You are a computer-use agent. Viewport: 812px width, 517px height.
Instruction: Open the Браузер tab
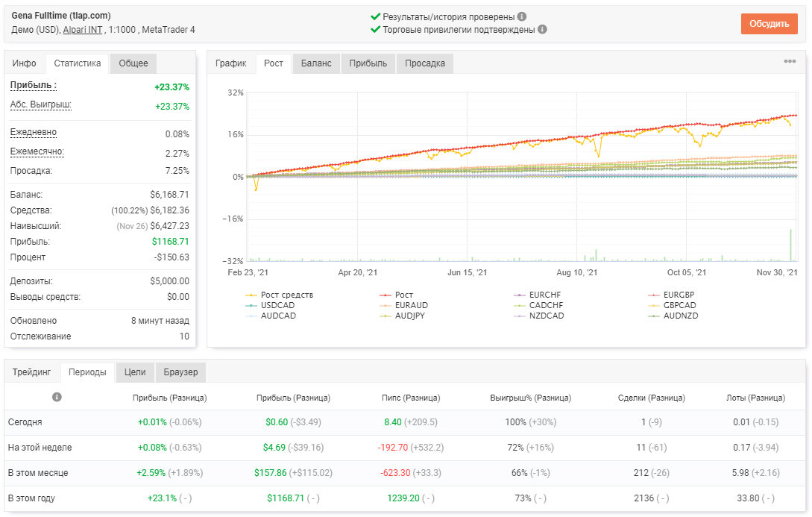coord(180,372)
